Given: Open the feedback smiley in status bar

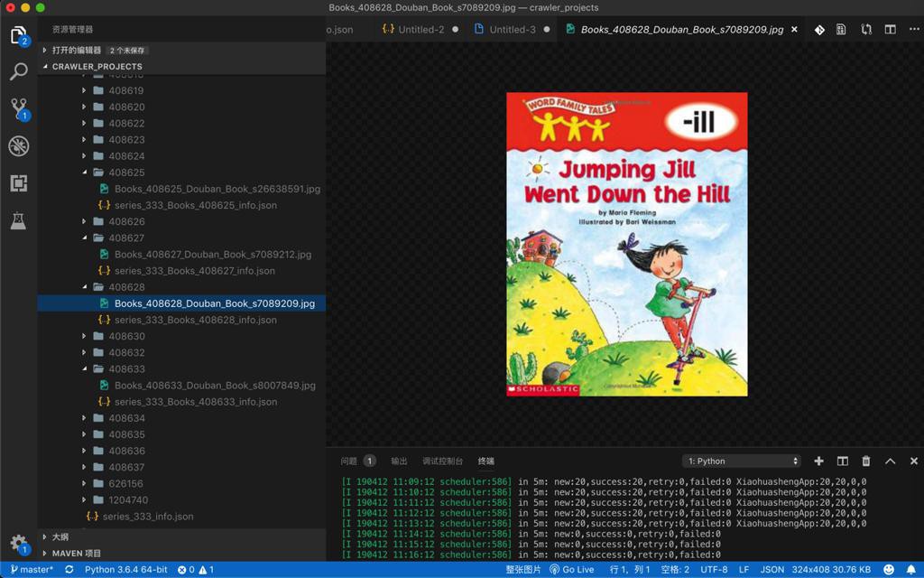Looking at the screenshot, I should (889, 570).
